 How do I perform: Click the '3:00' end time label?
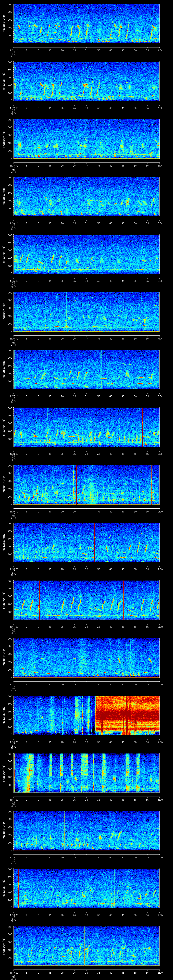[x=160, y=108]
